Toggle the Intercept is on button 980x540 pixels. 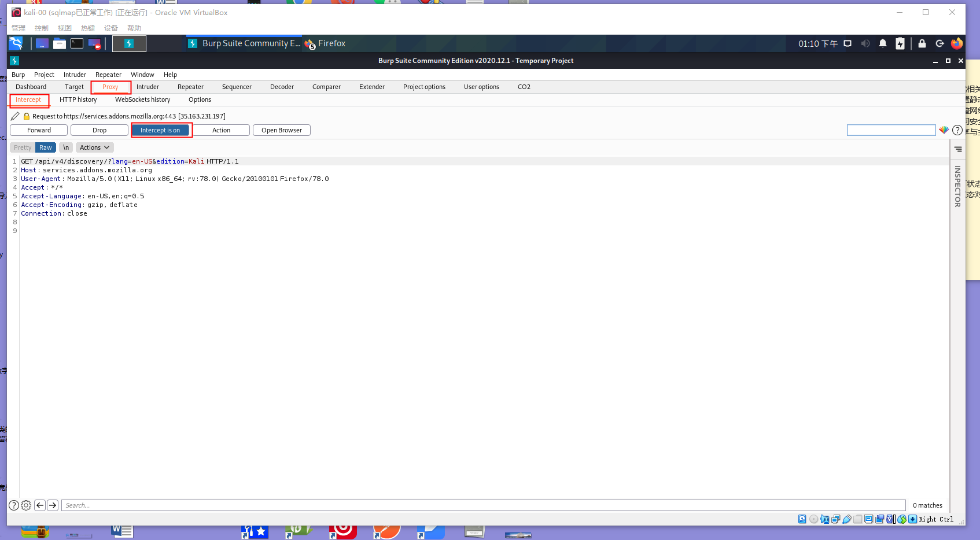(x=160, y=130)
